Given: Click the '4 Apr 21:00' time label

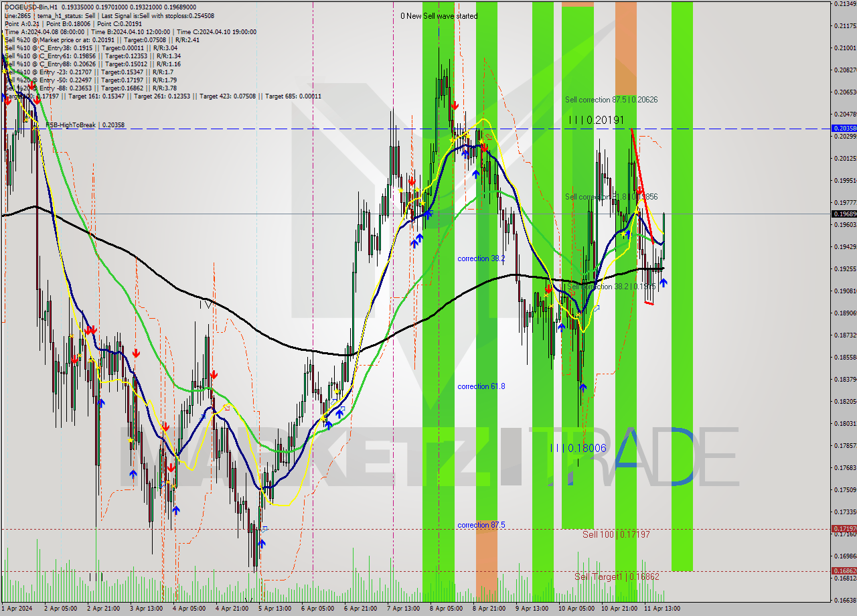Looking at the screenshot, I should click(x=232, y=608).
